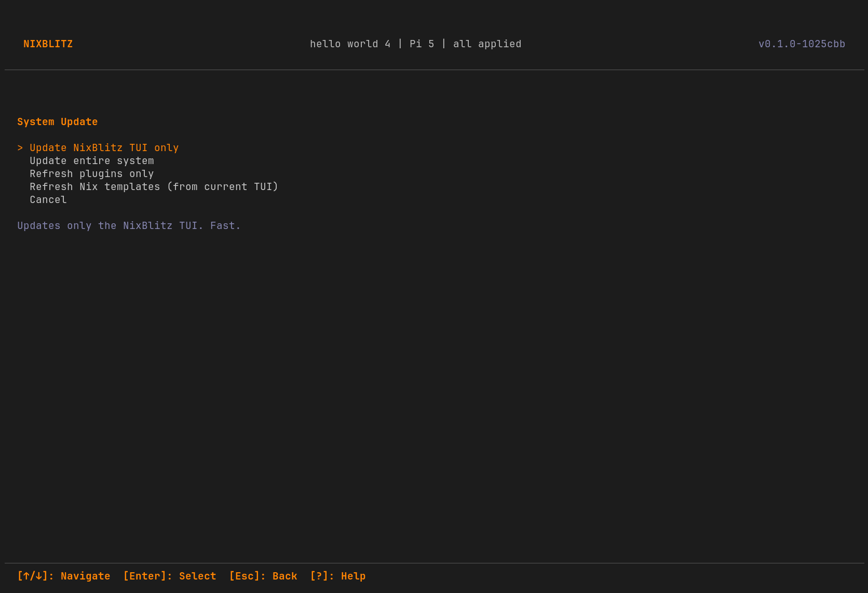This screenshot has width=868, height=593.
Task: Open help via '[?]: Help' hint
Action: (338, 576)
